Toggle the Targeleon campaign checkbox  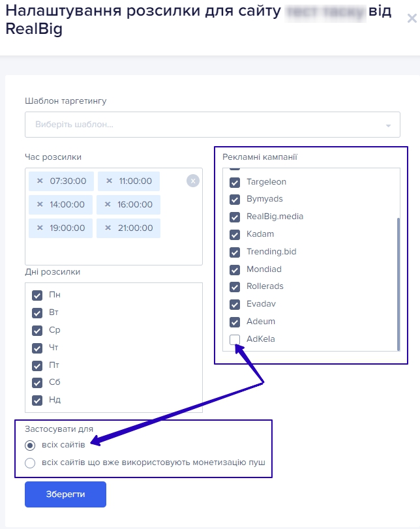tap(235, 183)
